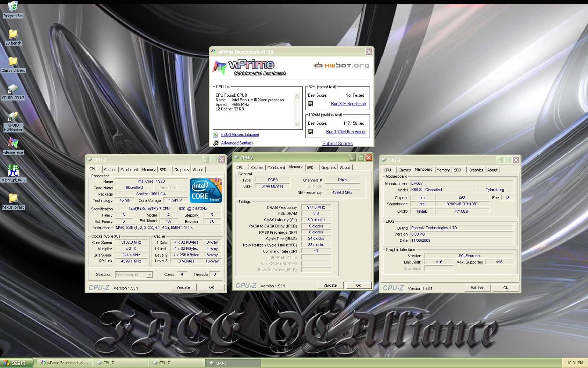
Task: Click Validate in right CPU-Z window
Action: click(x=477, y=288)
